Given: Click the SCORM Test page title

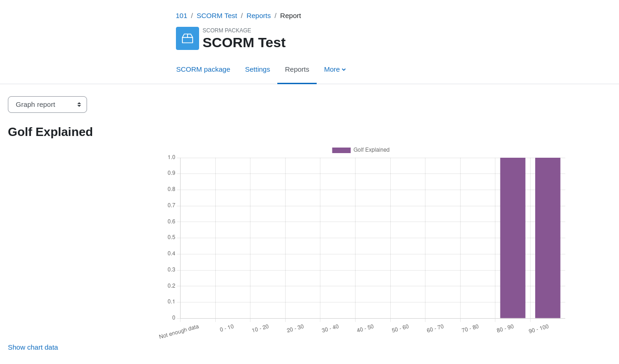Looking at the screenshot, I should pyautogui.click(x=244, y=43).
